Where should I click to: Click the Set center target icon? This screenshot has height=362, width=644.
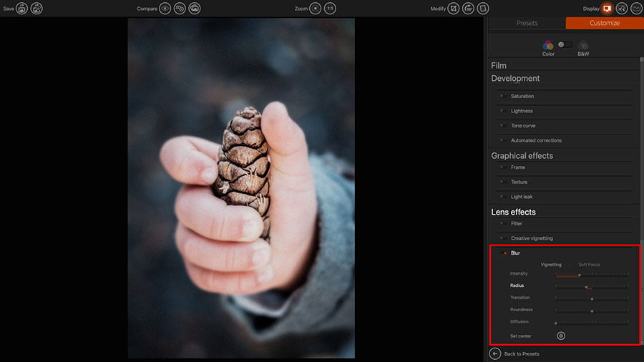(560, 336)
